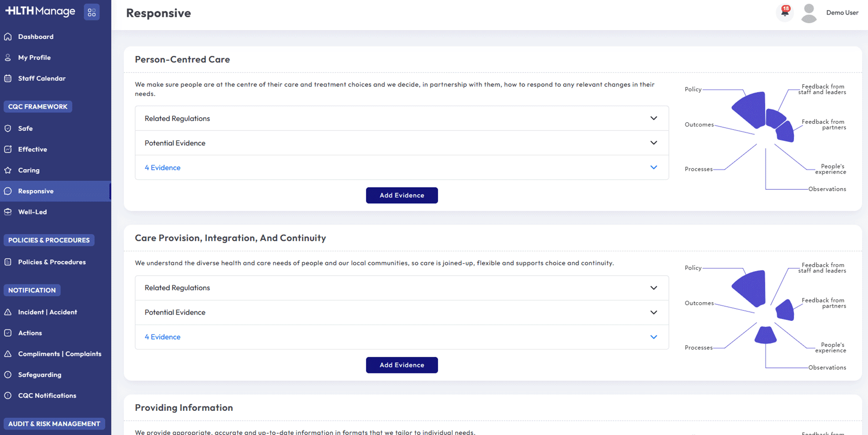
Task: Expand Related Regulations under Care Provision
Action: 653,288
